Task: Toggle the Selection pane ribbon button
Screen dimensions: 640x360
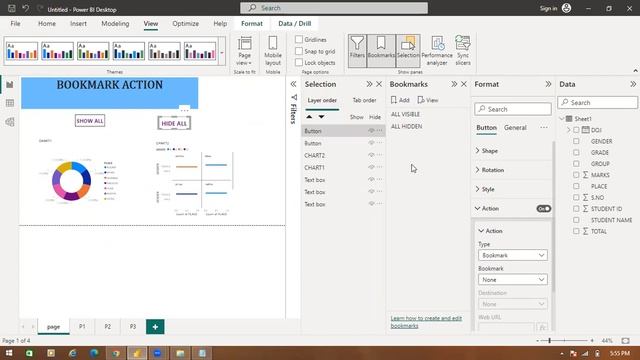Action: 408,51
